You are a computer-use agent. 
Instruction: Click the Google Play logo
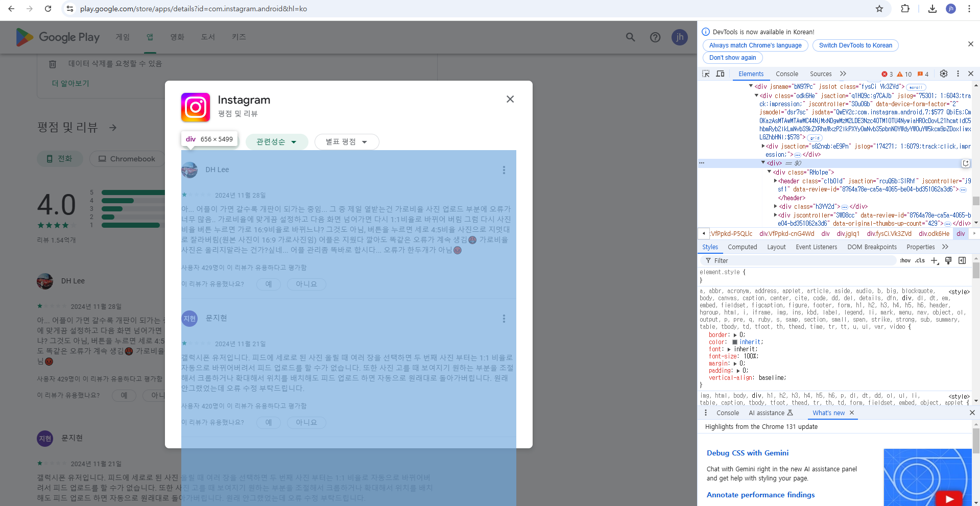(58, 37)
